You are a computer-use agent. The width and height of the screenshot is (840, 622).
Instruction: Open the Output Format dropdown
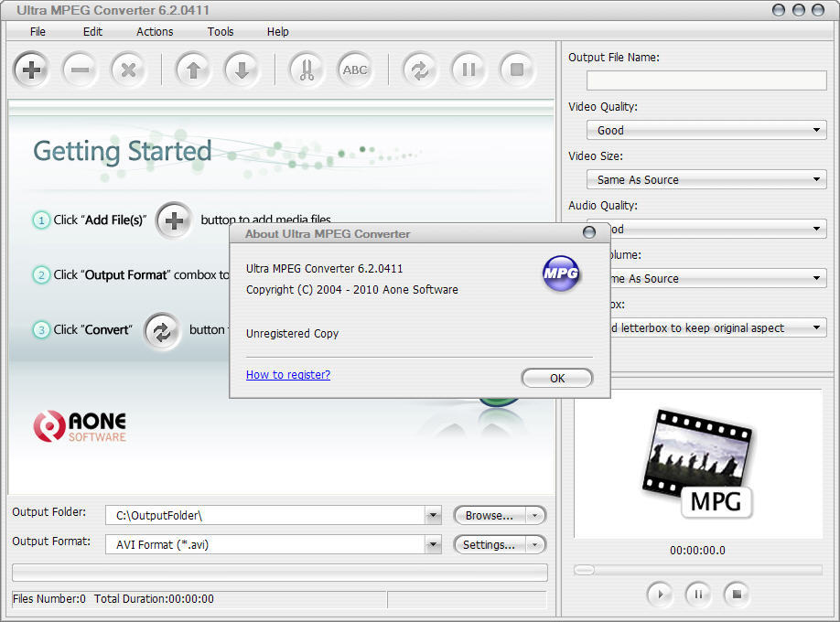click(433, 544)
